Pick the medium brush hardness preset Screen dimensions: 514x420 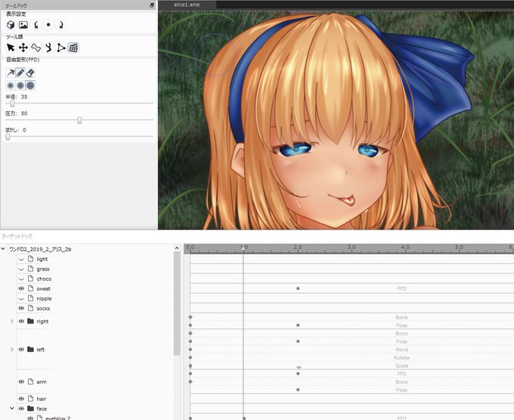(x=20, y=86)
